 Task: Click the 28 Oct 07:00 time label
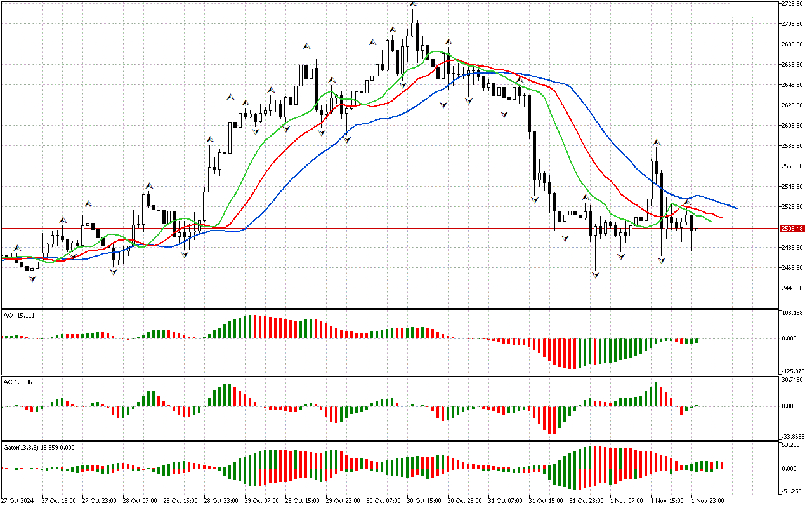(x=140, y=500)
